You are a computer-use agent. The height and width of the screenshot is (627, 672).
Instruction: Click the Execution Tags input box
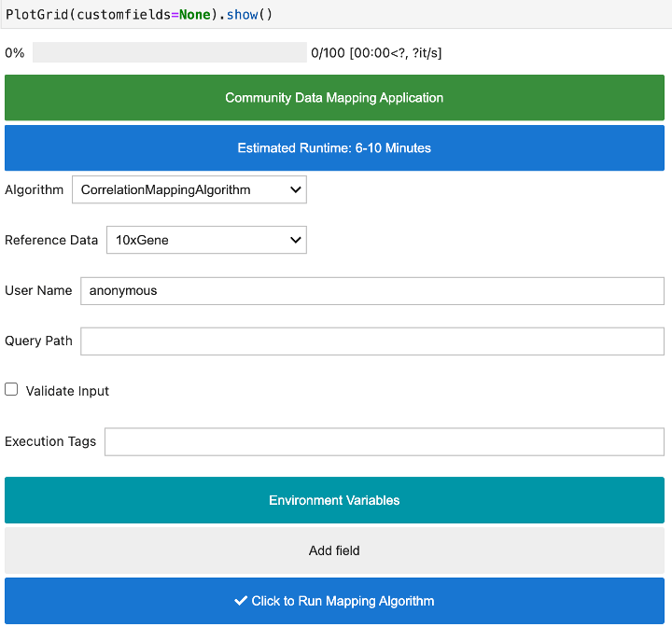384,441
